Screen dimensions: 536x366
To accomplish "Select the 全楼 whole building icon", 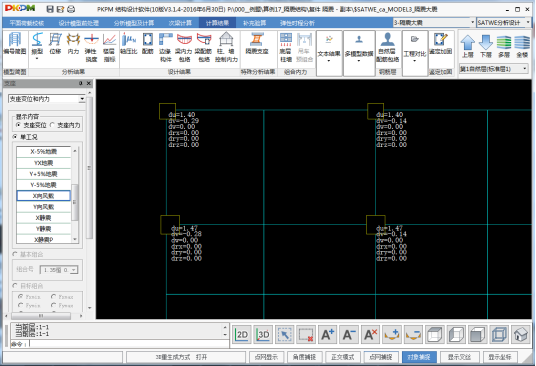I will 522,46.
